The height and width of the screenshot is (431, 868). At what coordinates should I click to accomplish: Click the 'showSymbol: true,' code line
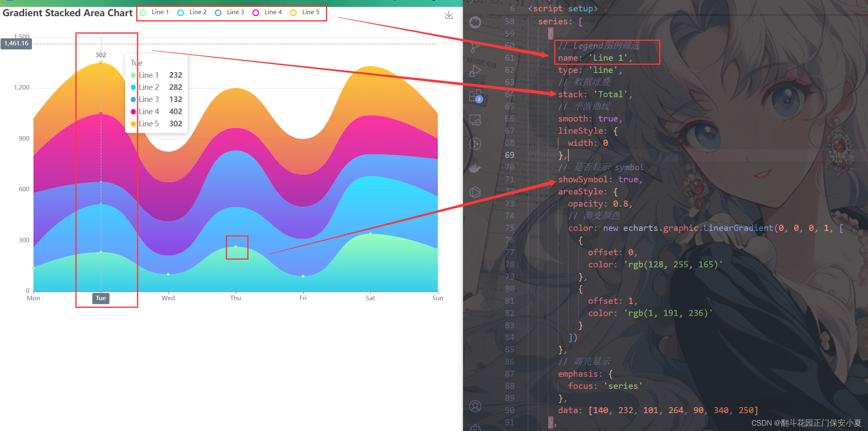600,179
